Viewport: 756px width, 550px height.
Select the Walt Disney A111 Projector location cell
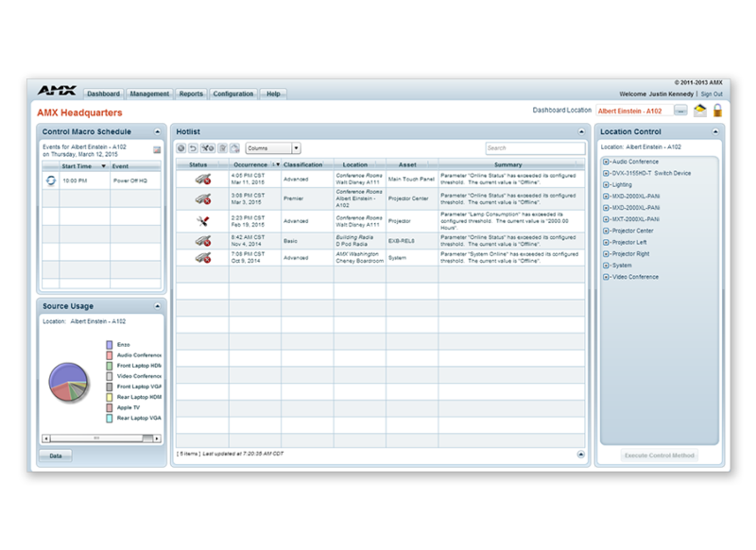359,221
